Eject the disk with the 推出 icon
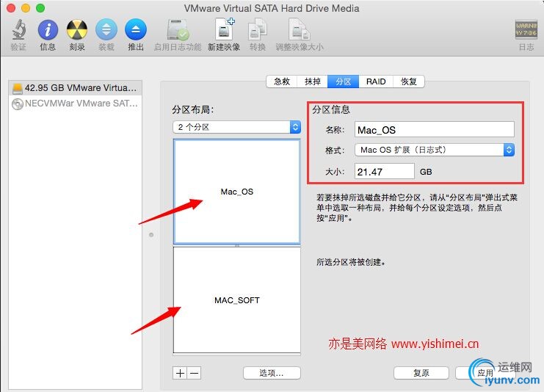The width and height of the screenshot is (544, 392). (136, 30)
